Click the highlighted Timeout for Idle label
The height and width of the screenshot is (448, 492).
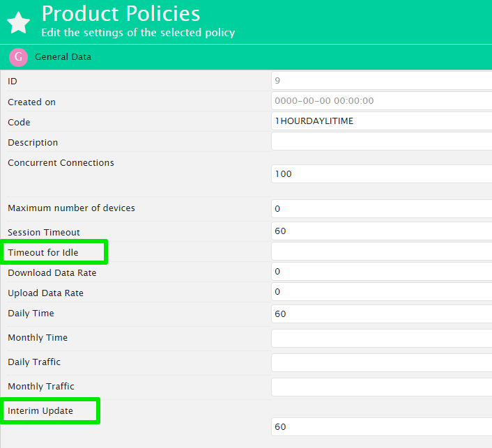click(43, 252)
